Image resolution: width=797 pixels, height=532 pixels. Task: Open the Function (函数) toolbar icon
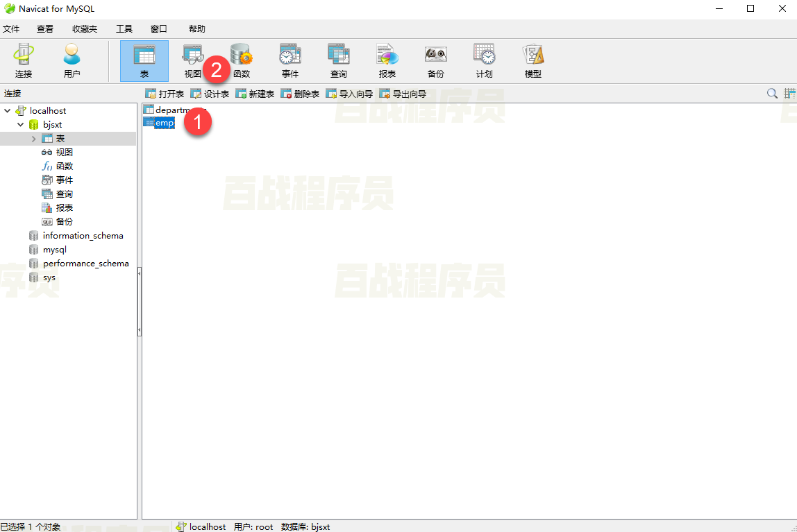tap(242, 61)
